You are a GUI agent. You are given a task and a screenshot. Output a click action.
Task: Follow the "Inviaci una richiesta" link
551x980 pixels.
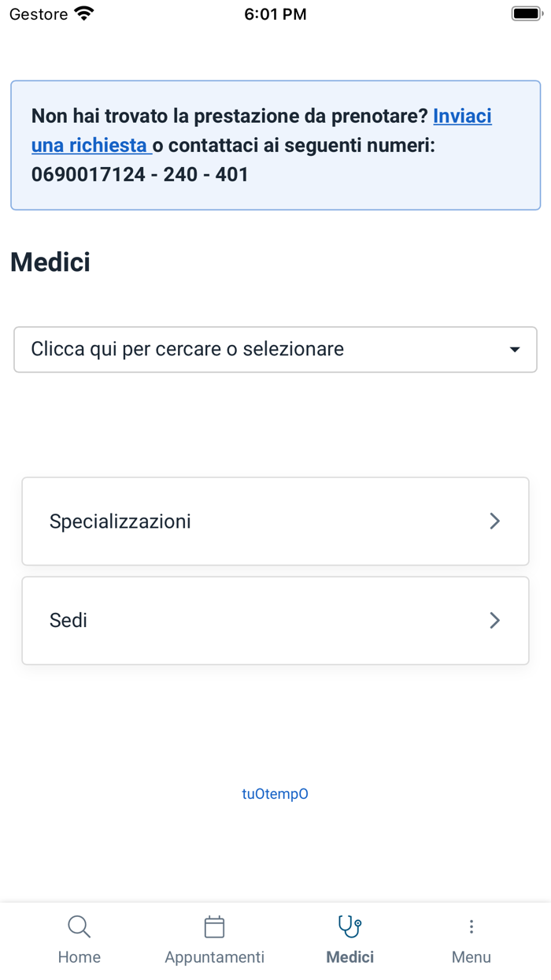pos(462,117)
